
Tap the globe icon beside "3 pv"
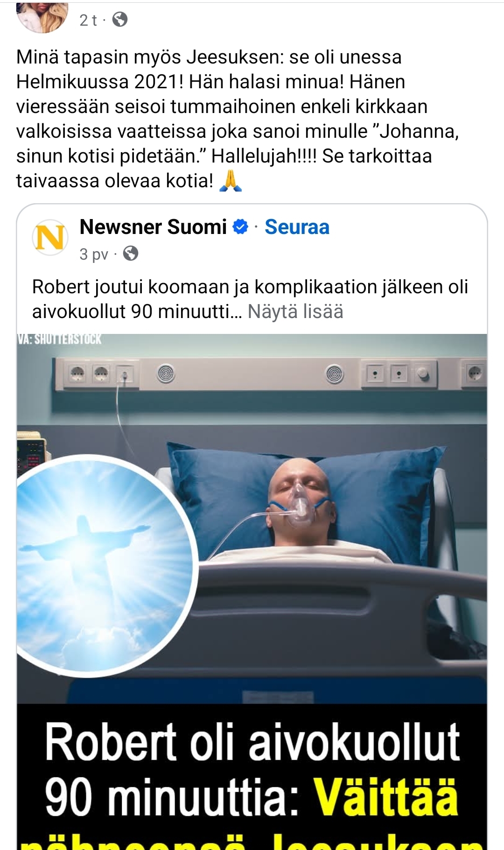pos(131,254)
